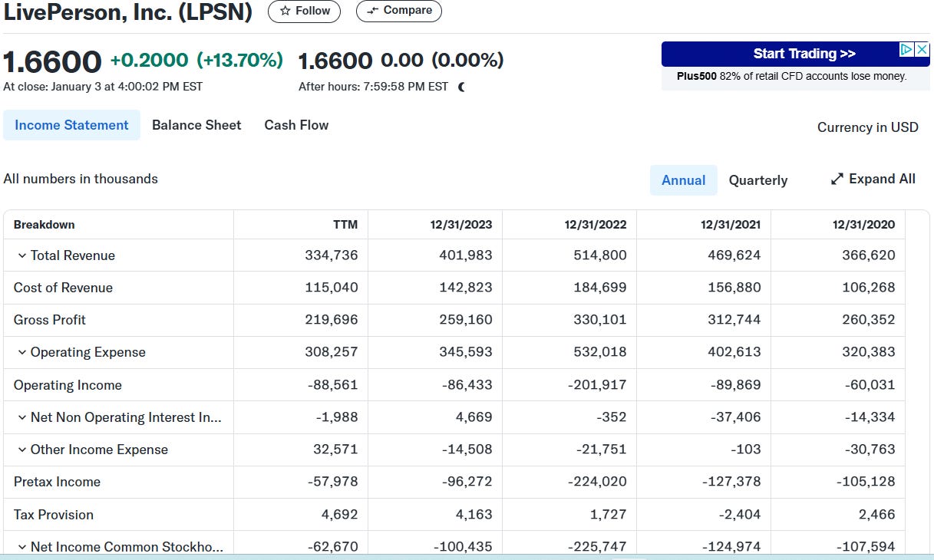Click TTM Operating Income value -88,561
The width and height of the screenshot is (934, 560).
tap(333, 385)
